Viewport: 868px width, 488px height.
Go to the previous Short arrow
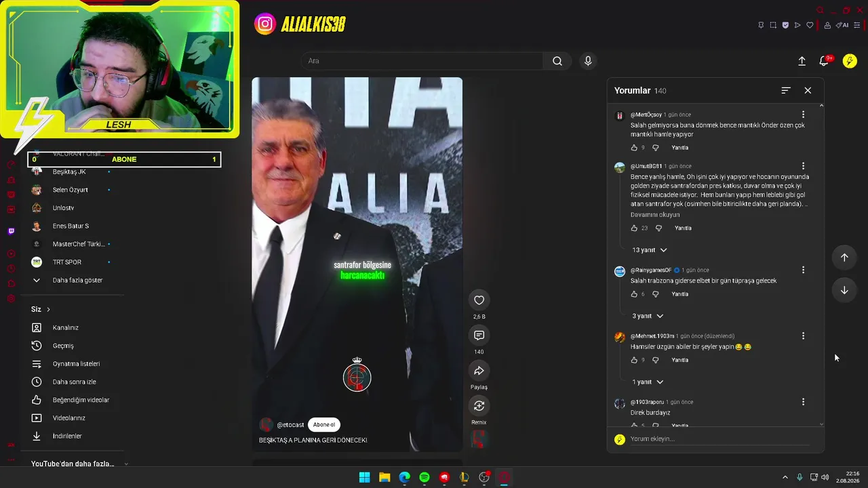[x=844, y=258]
